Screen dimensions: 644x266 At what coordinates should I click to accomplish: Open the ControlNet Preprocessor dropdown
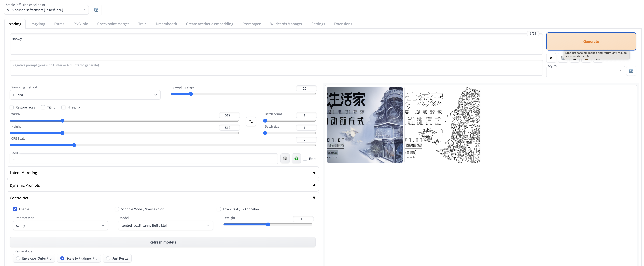(60, 225)
